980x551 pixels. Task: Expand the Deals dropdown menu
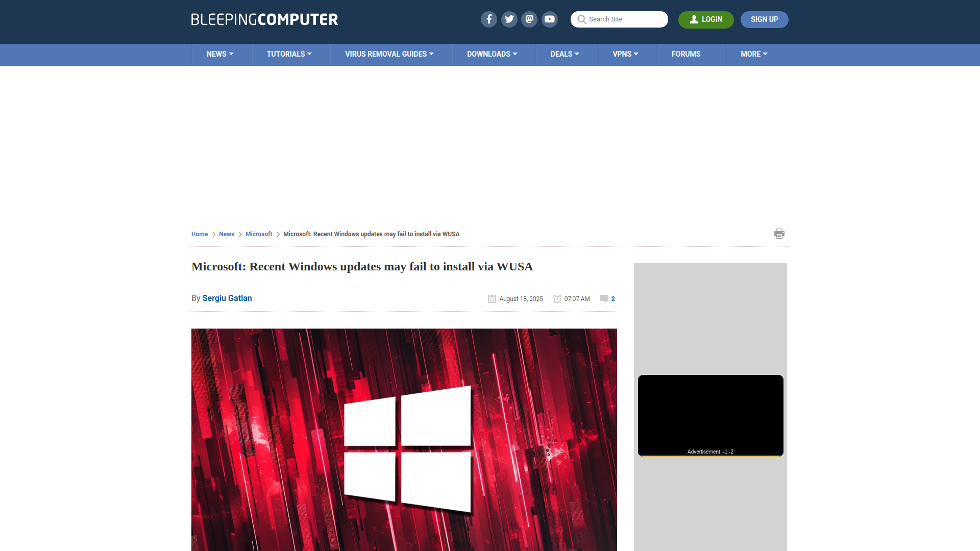coord(565,54)
